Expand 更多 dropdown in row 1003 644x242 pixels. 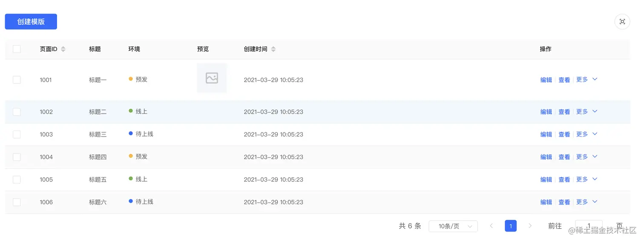point(587,134)
